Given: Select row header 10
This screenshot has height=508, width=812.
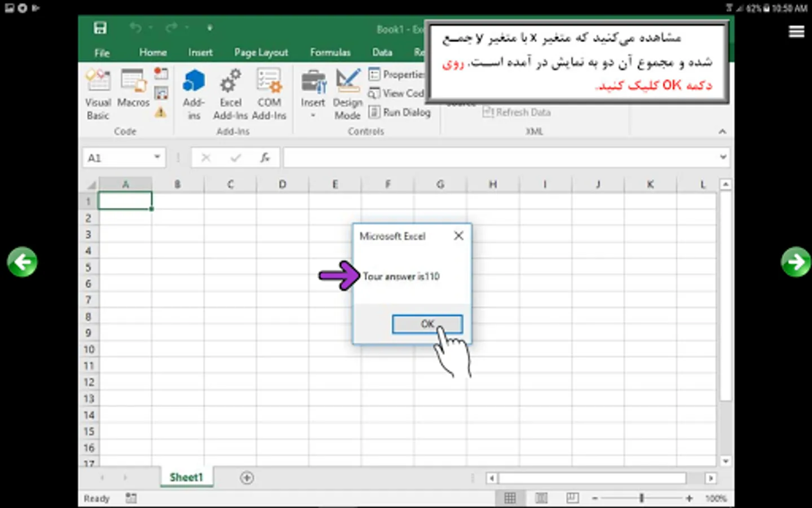Looking at the screenshot, I should (x=89, y=349).
